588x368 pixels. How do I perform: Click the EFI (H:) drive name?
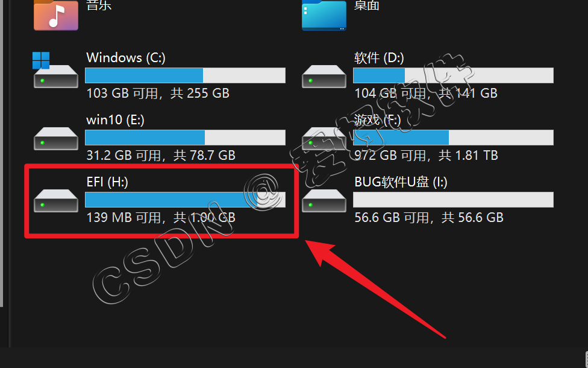pos(107,182)
